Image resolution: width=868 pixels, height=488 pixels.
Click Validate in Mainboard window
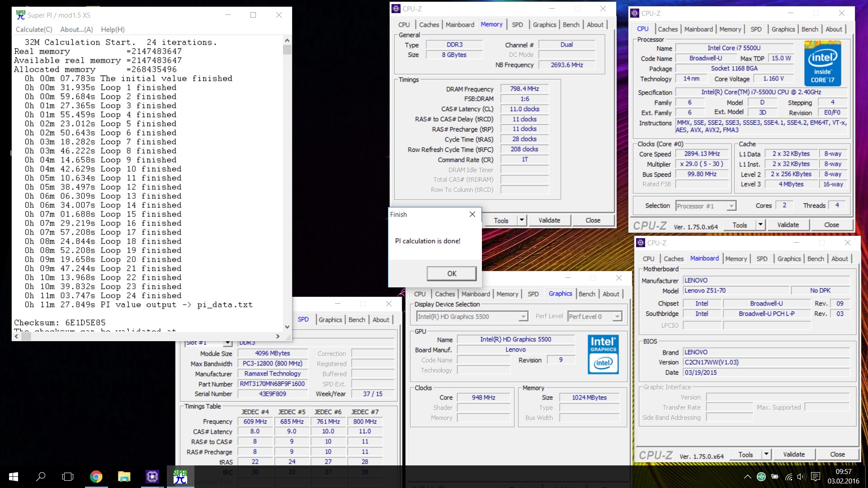coord(794,455)
